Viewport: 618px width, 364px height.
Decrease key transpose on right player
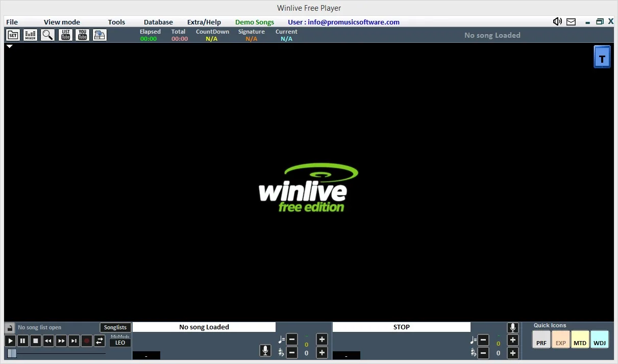483,353
